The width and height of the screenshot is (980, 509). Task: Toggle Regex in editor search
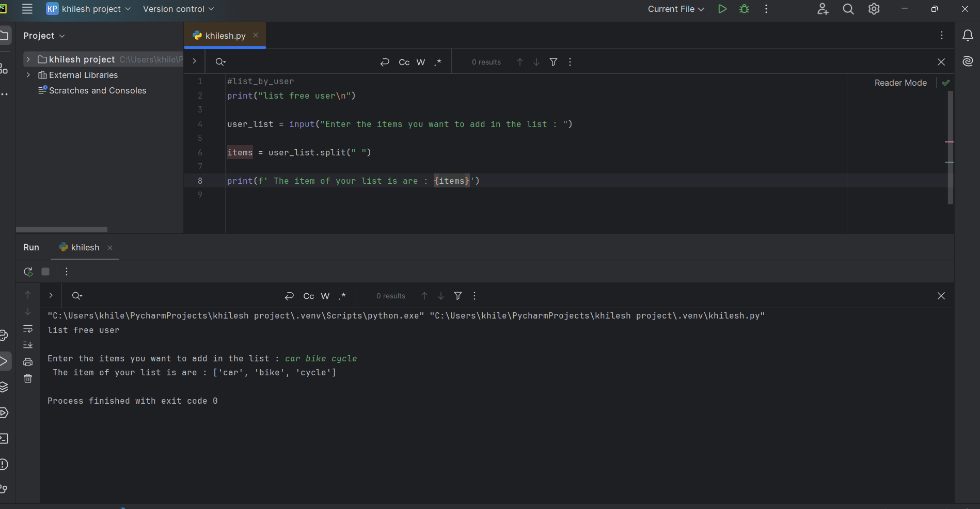tap(438, 62)
